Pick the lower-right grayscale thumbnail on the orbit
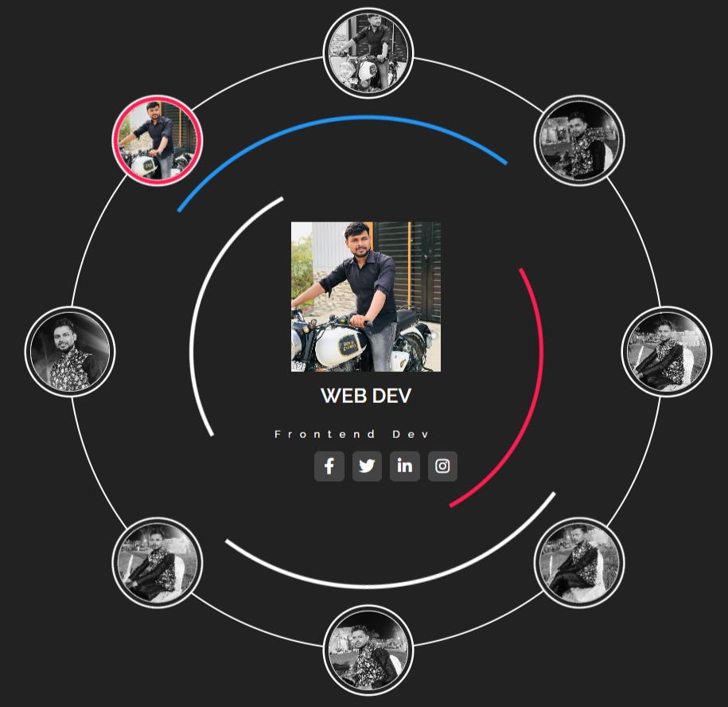728x707 pixels. pos(579,563)
